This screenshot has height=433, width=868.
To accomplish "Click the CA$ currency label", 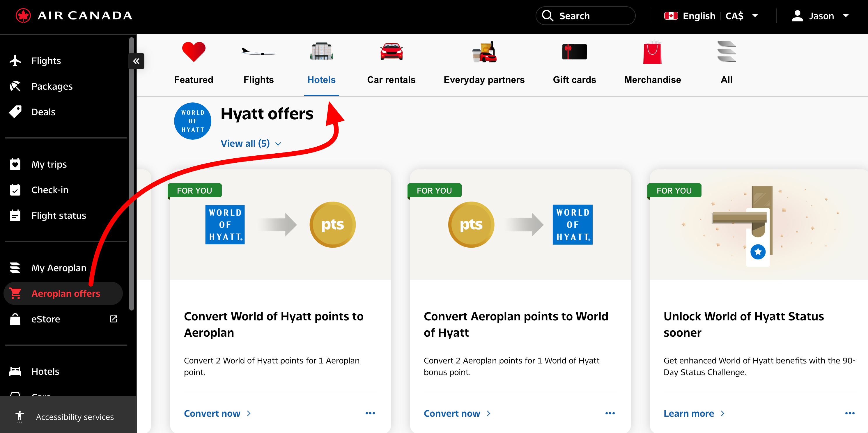I will pyautogui.click(x=734, y=16).
